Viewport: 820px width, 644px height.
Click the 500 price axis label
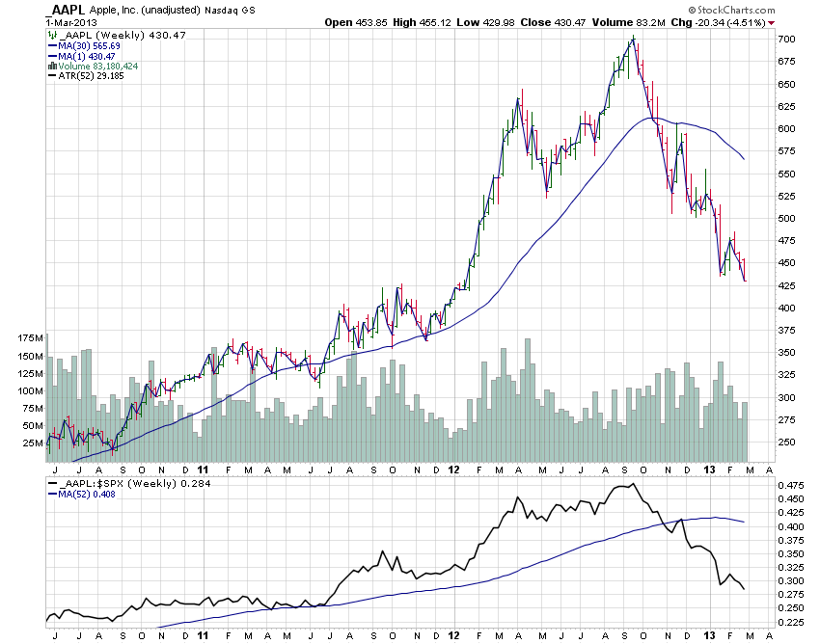click(786, 219)
